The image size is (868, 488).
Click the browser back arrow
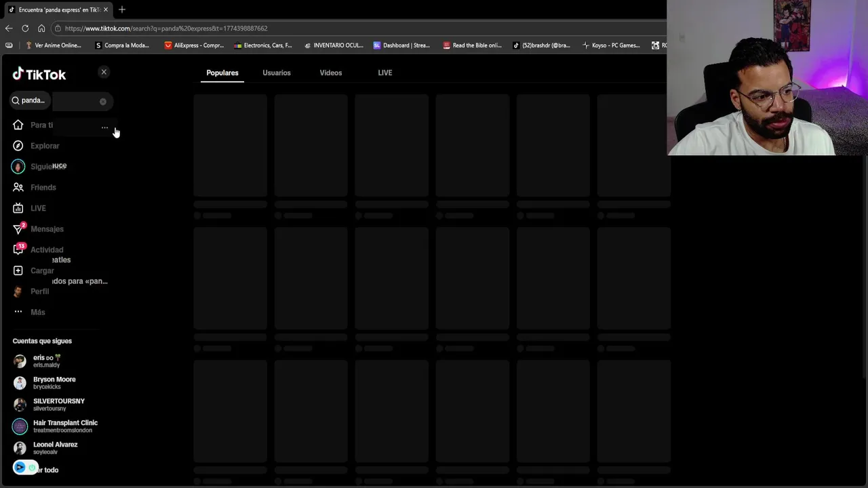(x=9, y=28)
